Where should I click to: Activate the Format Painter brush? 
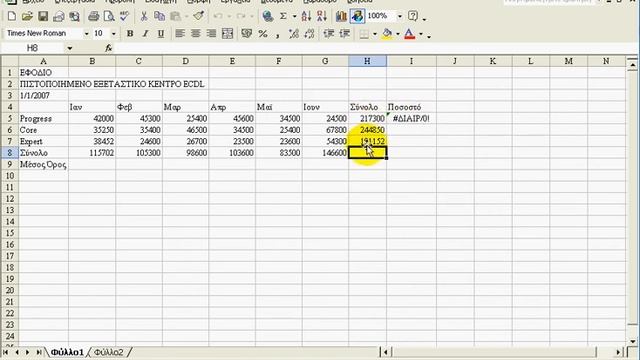199,16
